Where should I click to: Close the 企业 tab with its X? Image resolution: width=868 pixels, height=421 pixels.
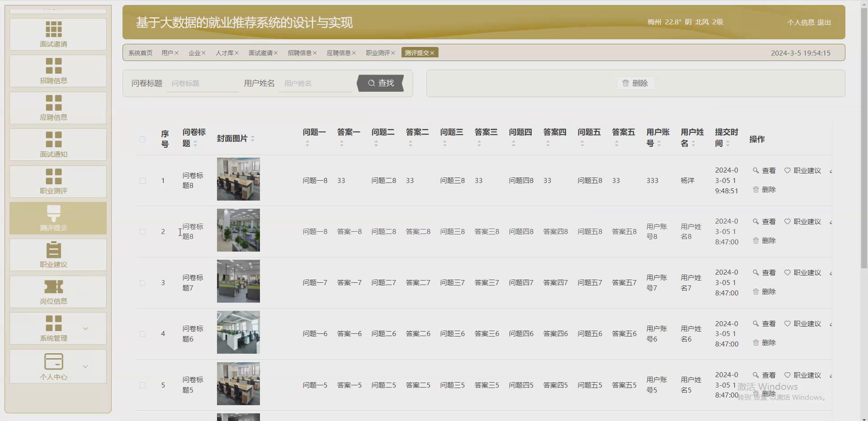tap(203, 53)
